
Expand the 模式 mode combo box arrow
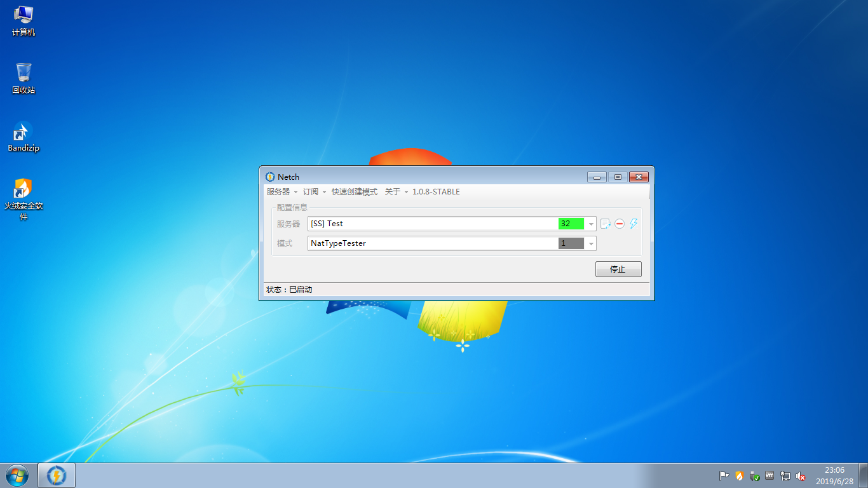(591, 243)
